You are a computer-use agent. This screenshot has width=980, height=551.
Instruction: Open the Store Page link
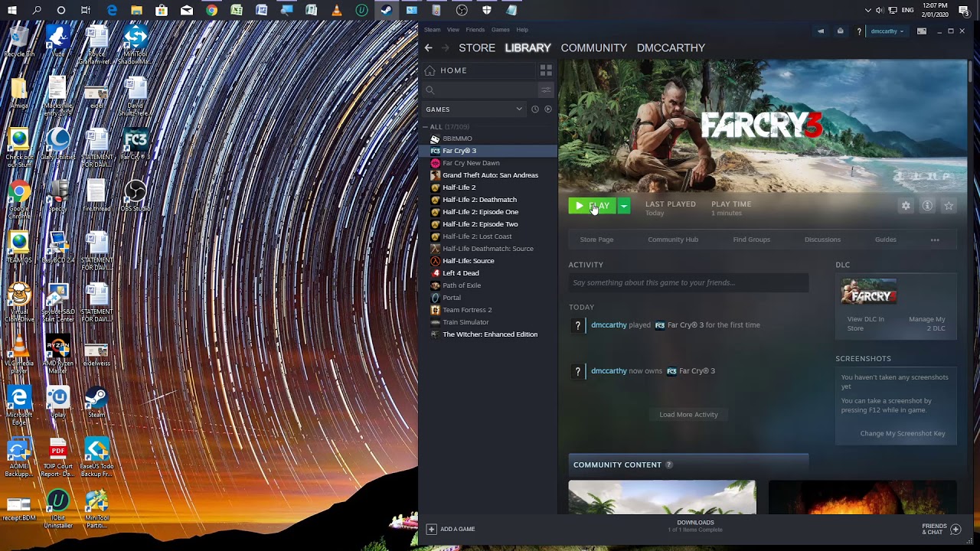(x=596, y=240)
